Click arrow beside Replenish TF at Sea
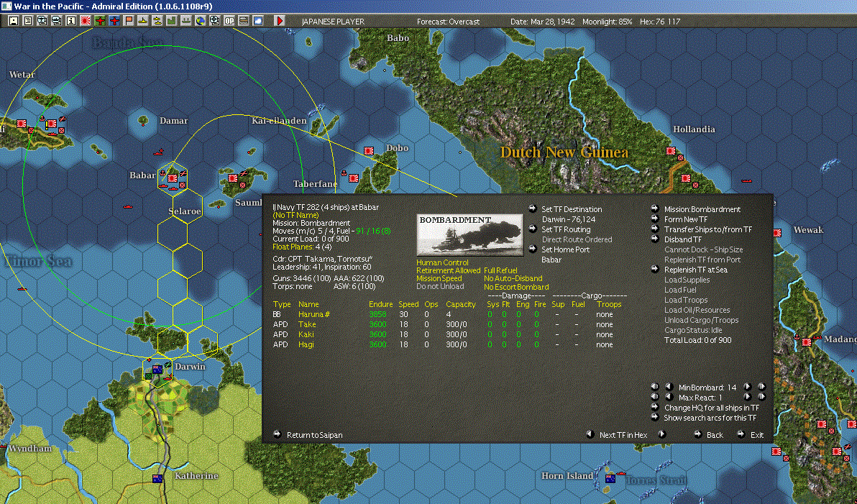The width and height of the screenshot is (857, 504). point(655,269)
